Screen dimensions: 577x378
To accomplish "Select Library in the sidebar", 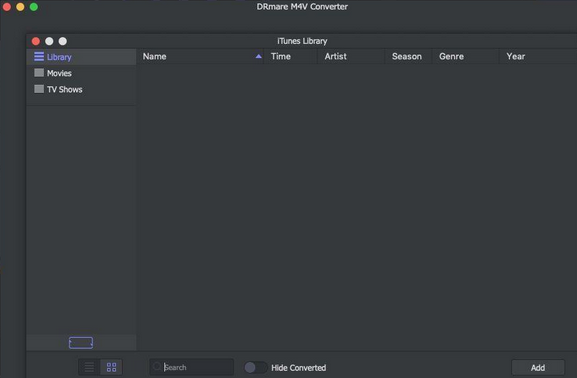I will tap(81, 57).
